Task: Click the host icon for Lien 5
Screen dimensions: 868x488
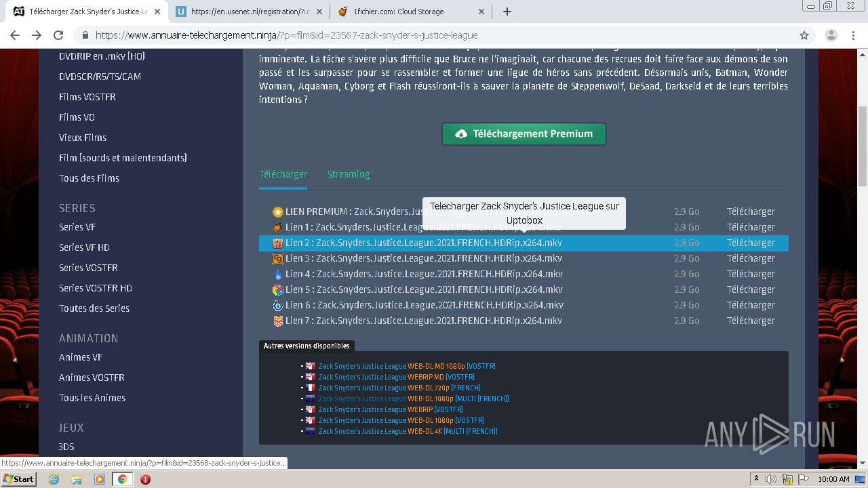Action: pyautogui.click(x=278, y=289)
